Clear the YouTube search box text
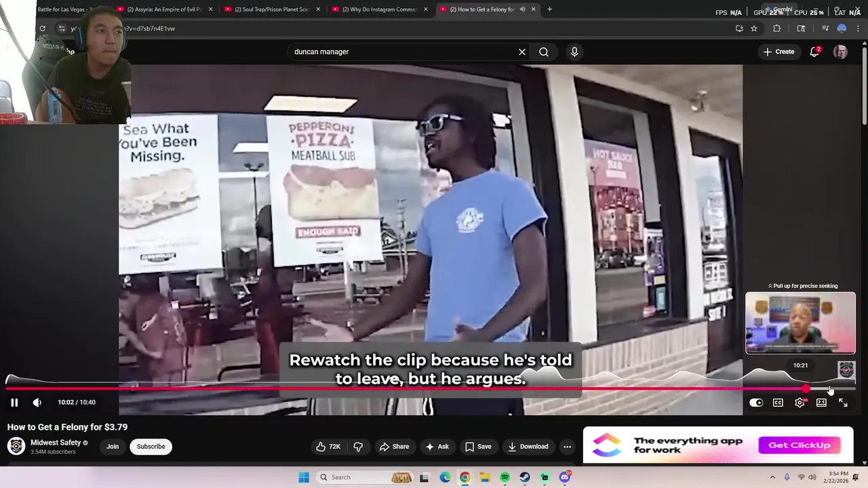The height and width of the screenshot is (488, 868). tap(522, 52)
